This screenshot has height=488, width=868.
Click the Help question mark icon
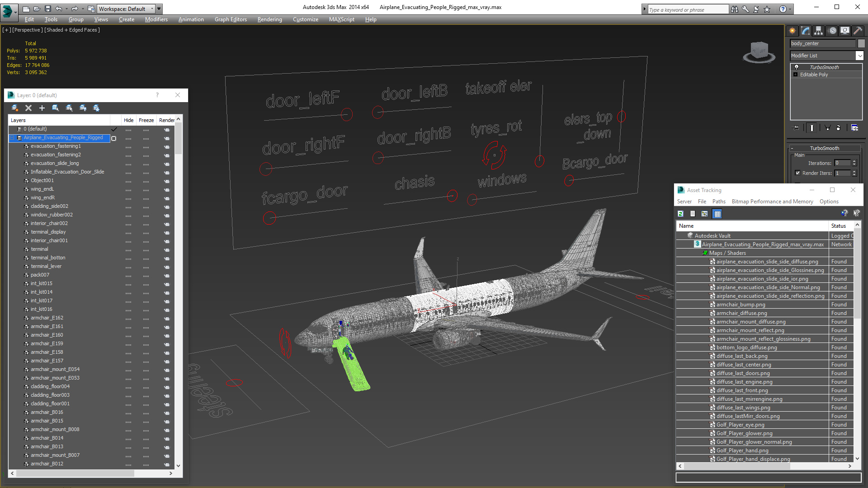pos(783,9)
